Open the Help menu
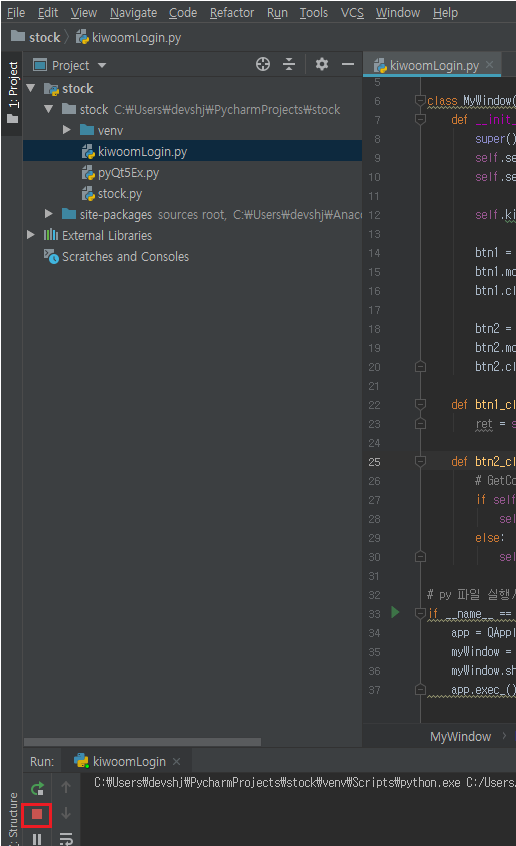The width and height of the screenshot is (516, 846). point(445,12)
